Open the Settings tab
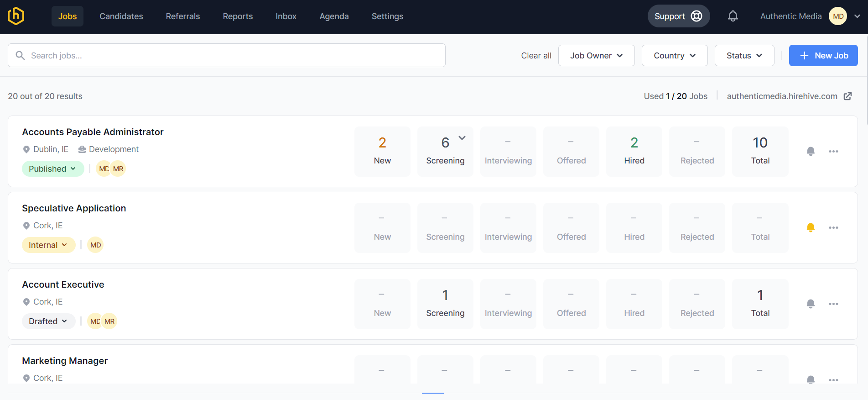Screen dimensions: 868x400 pos(387,16)
